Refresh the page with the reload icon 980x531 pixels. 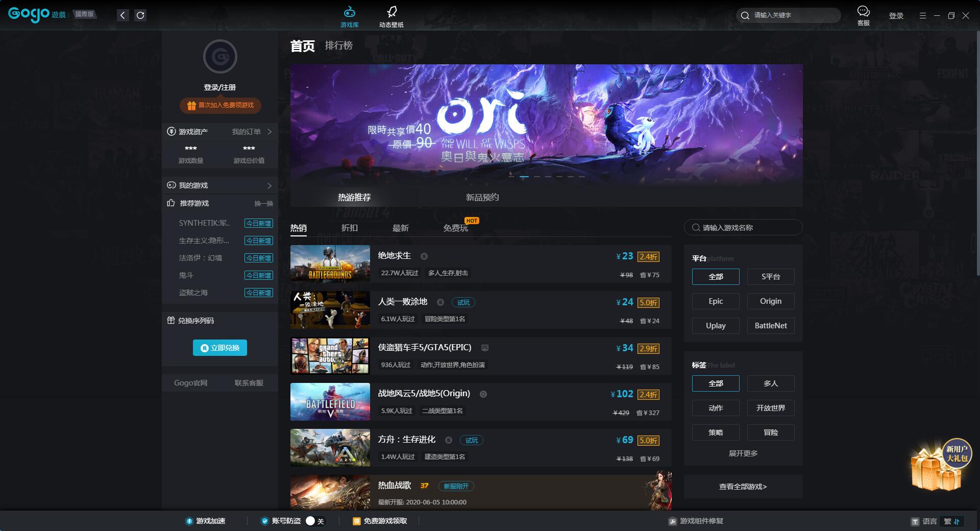coord(140,15)
